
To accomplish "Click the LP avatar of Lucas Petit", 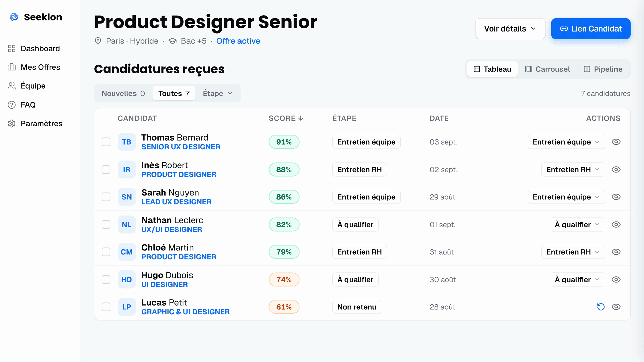I will point(127,307).
